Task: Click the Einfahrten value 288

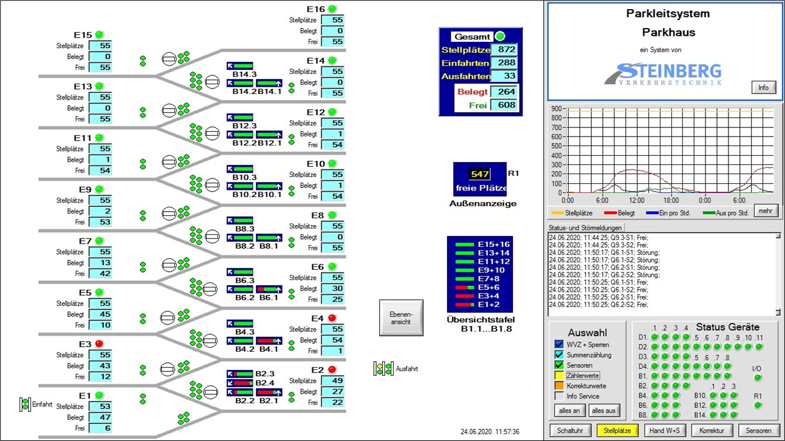Action: [505, 63]
